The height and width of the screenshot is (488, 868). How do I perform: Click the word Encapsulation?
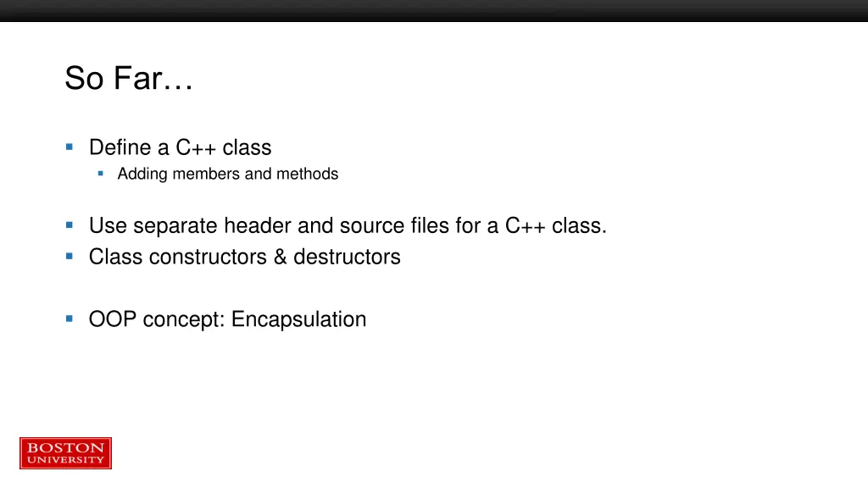298,319
